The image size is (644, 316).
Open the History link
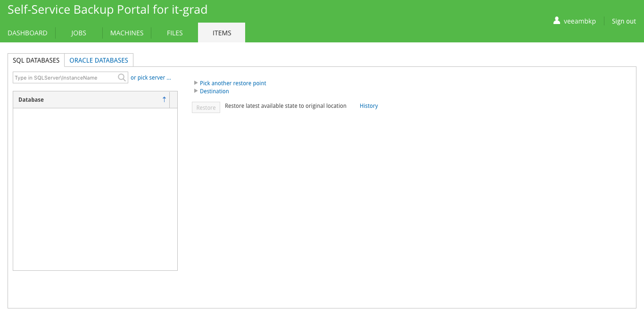click(x=369, y=106)
